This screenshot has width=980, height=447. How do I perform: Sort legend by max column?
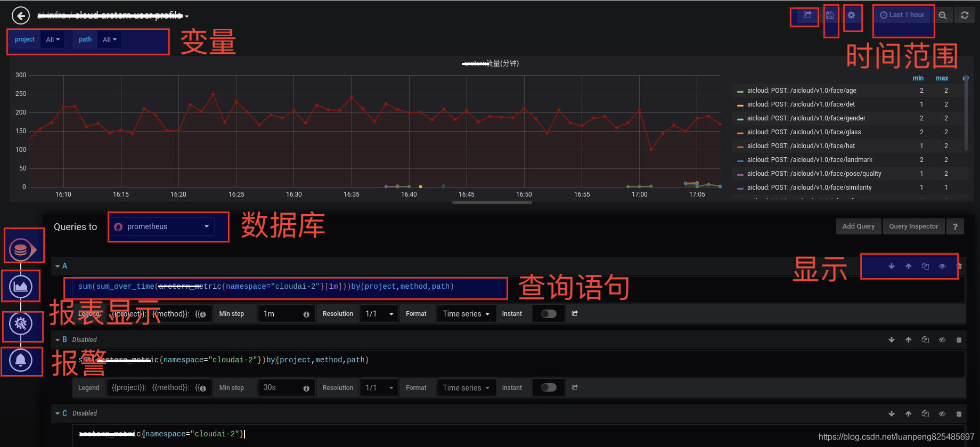coord(942,78)
